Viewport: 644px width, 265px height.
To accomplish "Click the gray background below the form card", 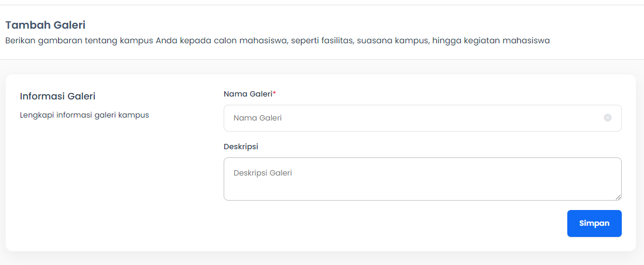I will (x=320, y=259).
